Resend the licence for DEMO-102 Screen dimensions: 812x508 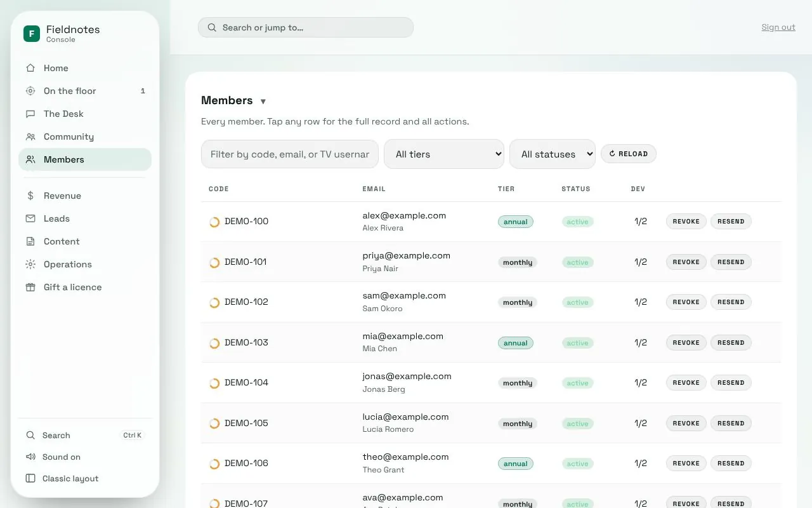731,302
